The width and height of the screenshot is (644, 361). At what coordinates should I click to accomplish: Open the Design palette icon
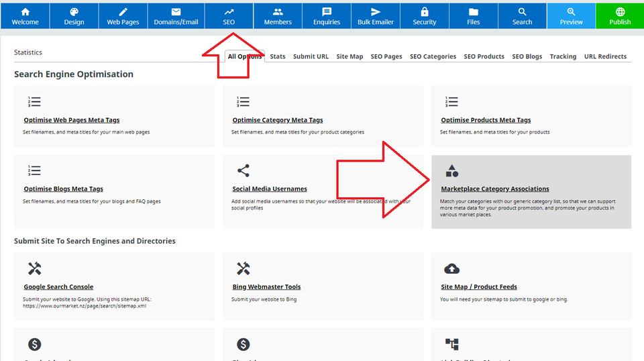[74, 12]
